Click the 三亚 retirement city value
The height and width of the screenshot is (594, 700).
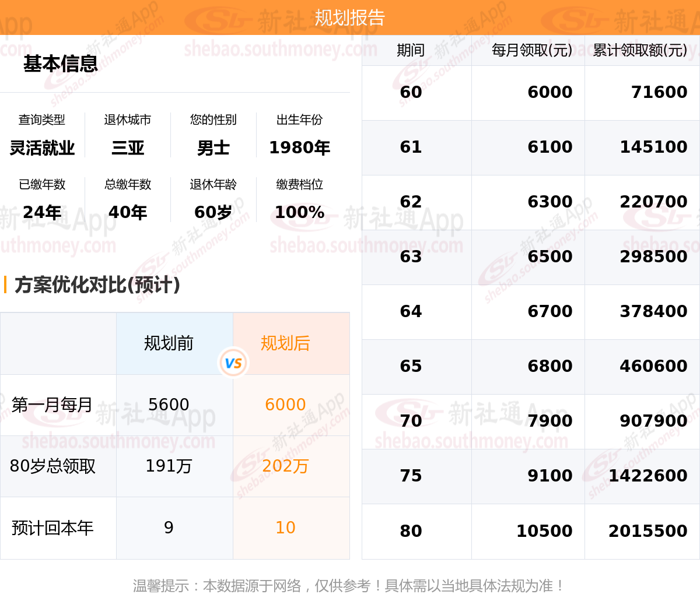[128, 148]
